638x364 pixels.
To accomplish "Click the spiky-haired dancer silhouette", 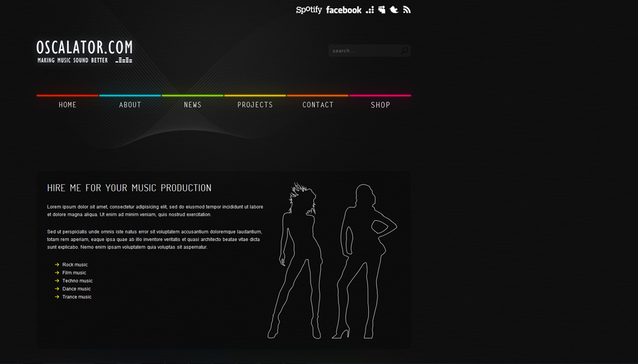I will (296, 260).
